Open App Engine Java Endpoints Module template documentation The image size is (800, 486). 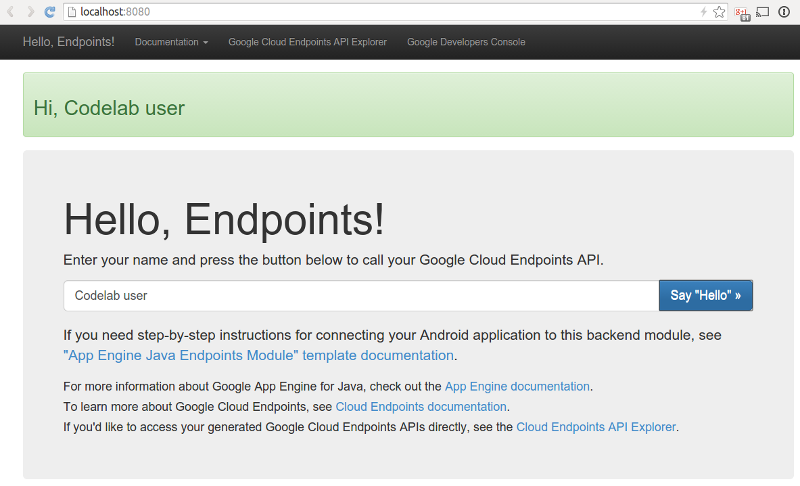[258, 355]
